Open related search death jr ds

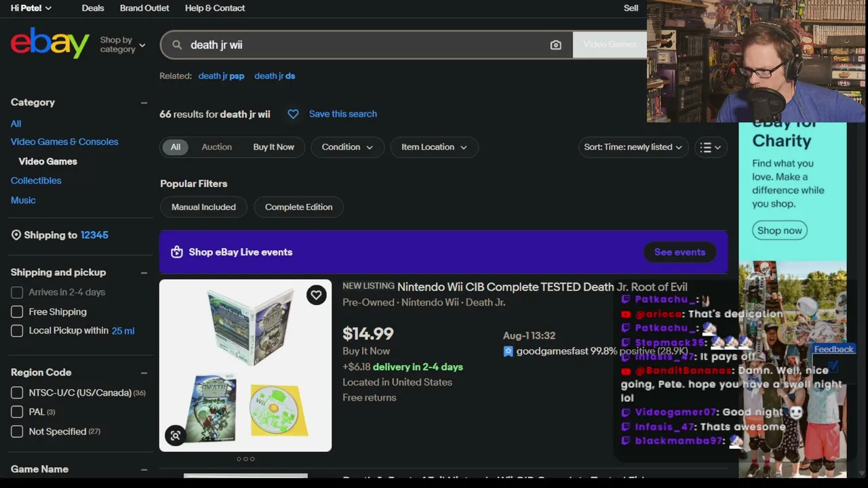point(275,76)
